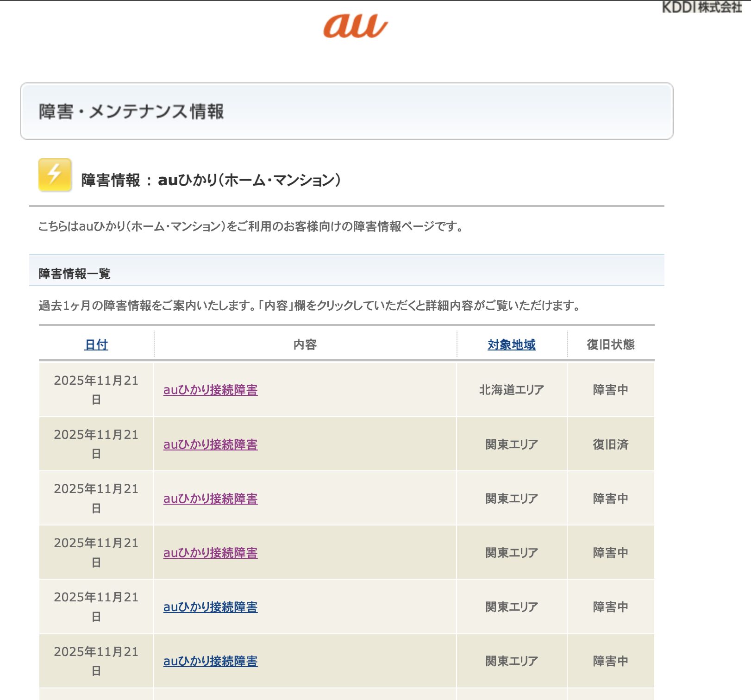Open the fifth row's auひかり接続障害 link
Viewport: 751px width, 700px height.
pos(210,607)
